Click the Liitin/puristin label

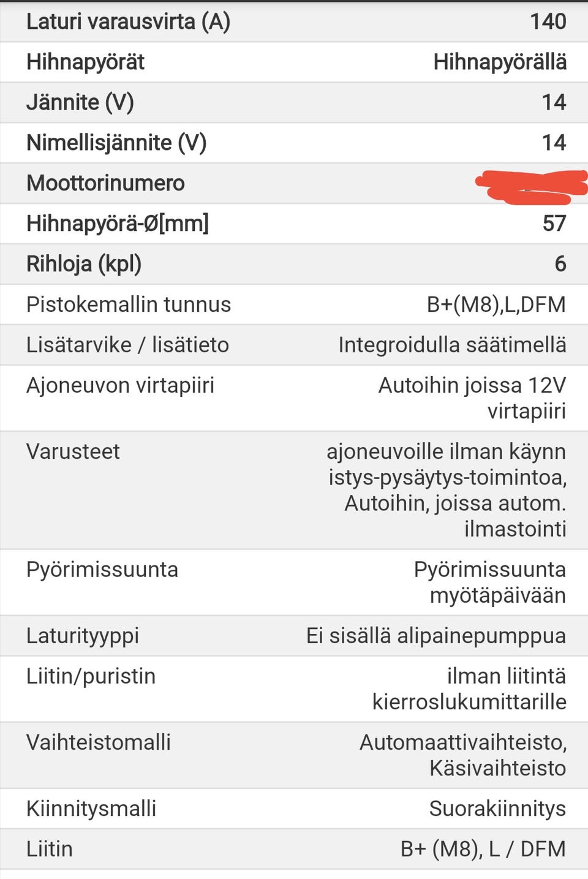tap(91, 676)
